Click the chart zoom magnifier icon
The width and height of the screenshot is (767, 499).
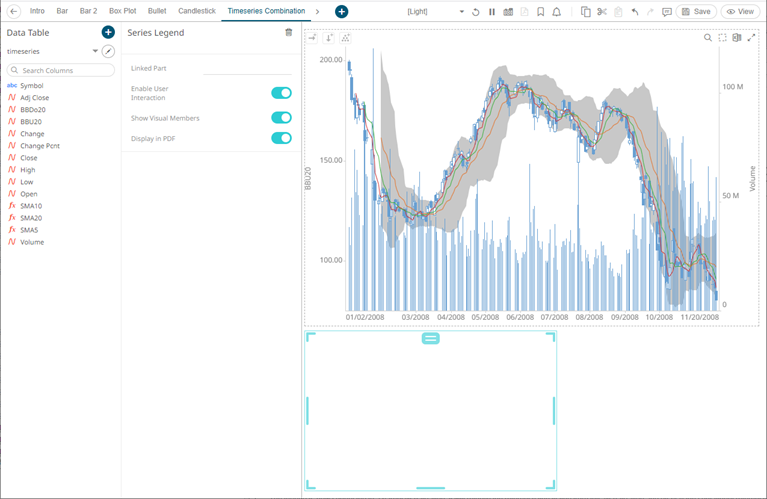pyautogui.click(x=708, y=38)
